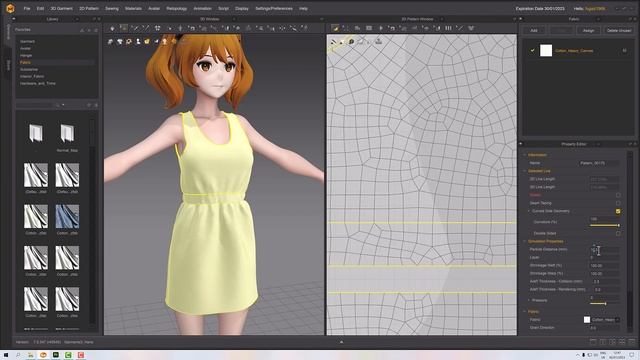Select Avatar in the Library favorites
Screen dimensions: 640x360
25,49
